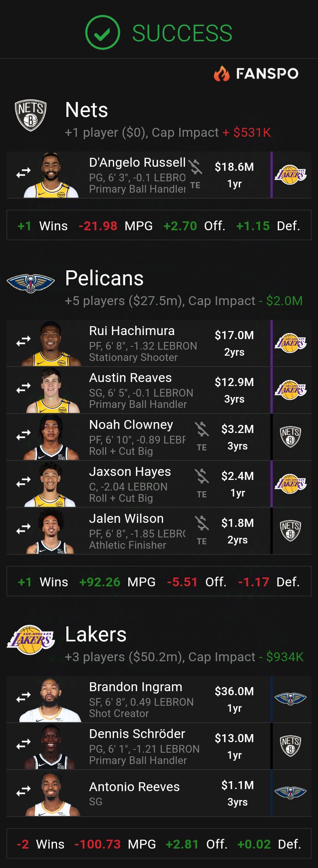318x868 pixels.
Task: Click the Pelicans team logo beside the heading
Action: [31, 283]
